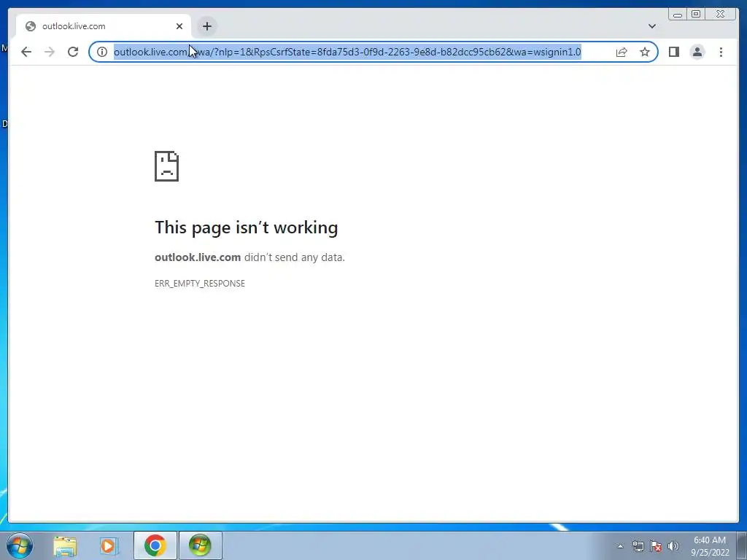Open the Windows Start menu
The height and width of the screenshot is (560, 747).
coord(20,545)
